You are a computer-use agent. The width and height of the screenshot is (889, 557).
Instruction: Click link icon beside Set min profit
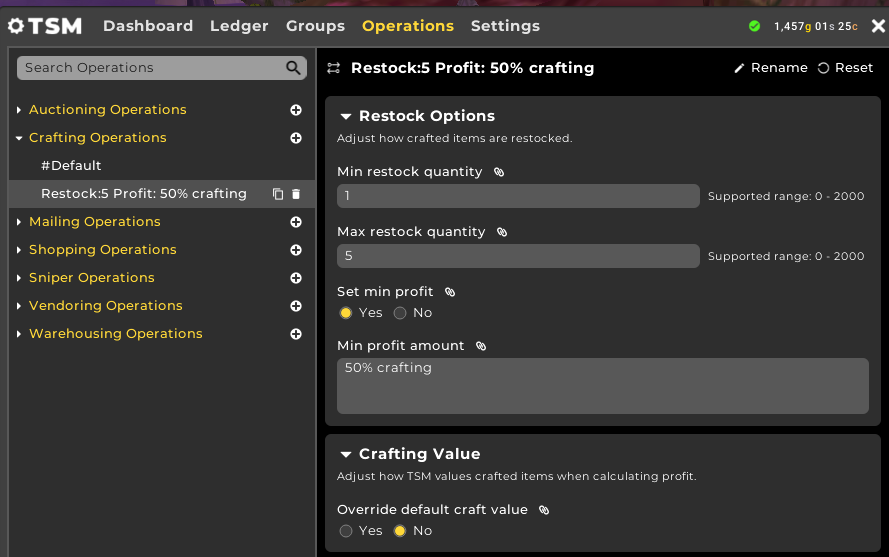pyautogui.click(x=450, y=292)
